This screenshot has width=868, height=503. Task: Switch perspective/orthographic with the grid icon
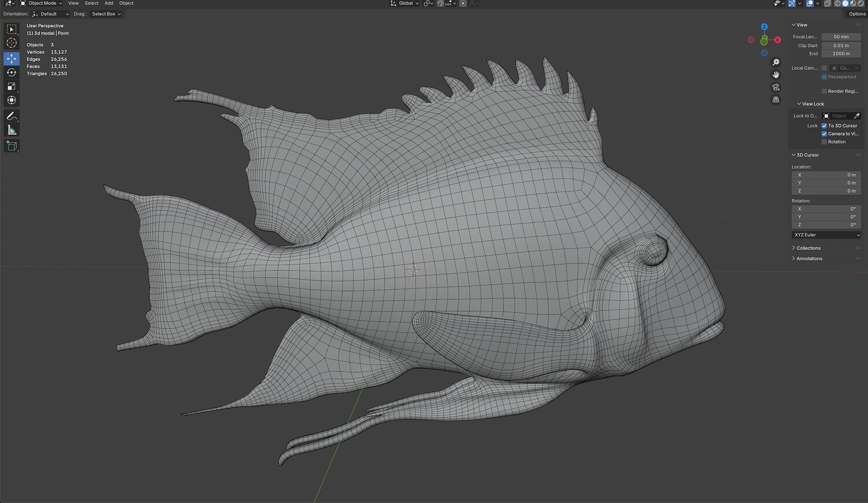[x=776, y=100]
